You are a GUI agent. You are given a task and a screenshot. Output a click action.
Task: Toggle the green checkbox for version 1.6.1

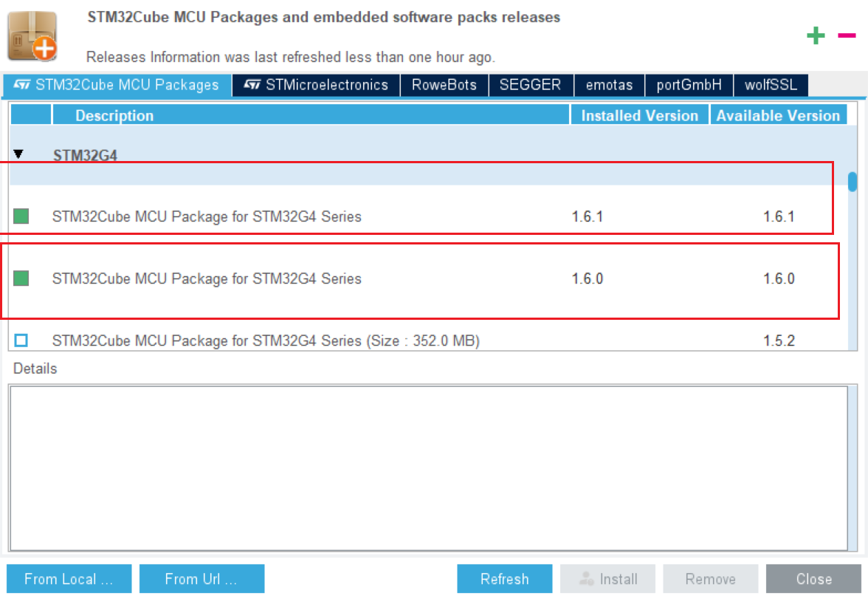21,216
